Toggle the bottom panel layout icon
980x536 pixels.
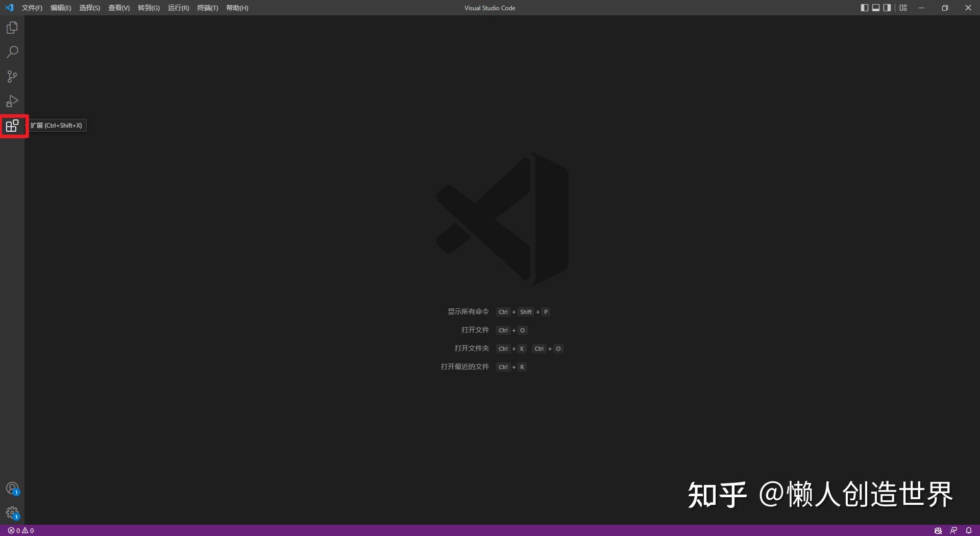click(x=876, y=8)
